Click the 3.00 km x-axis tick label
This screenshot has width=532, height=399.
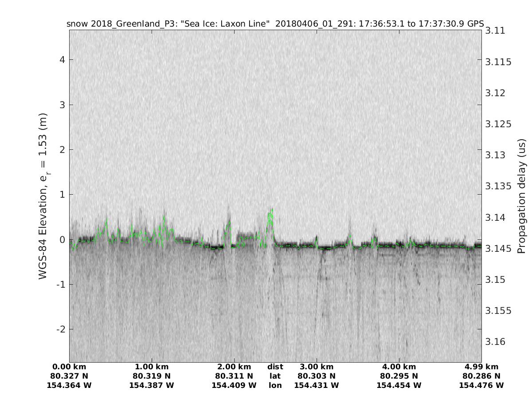pyautogui.click(x=317, y=367)
